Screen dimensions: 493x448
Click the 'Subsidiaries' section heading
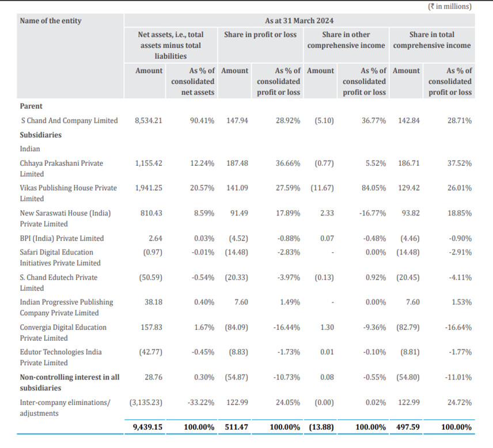tap(40, 135)
